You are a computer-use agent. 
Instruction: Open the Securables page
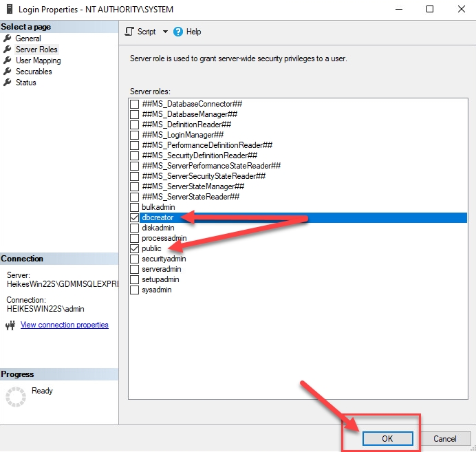(x=34, y=72)
